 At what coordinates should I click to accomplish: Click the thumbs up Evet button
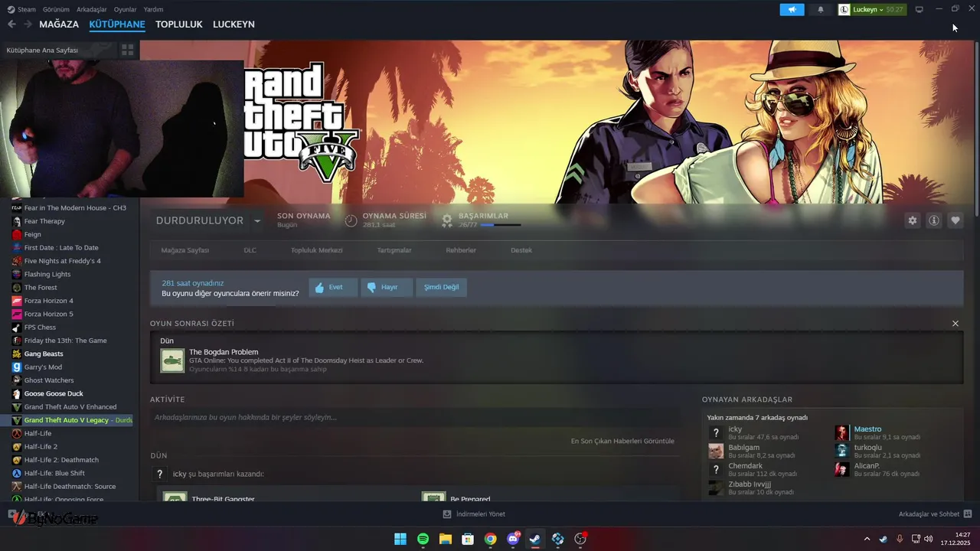(333, 287)
